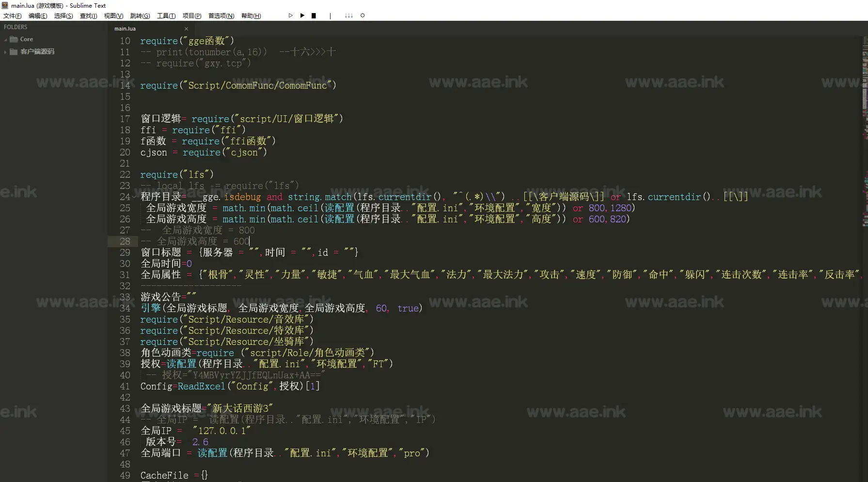The width and height of the screenshot is (868, 482).
Task: Click ReadExcel call on line 41
Action: pos(201,387)
